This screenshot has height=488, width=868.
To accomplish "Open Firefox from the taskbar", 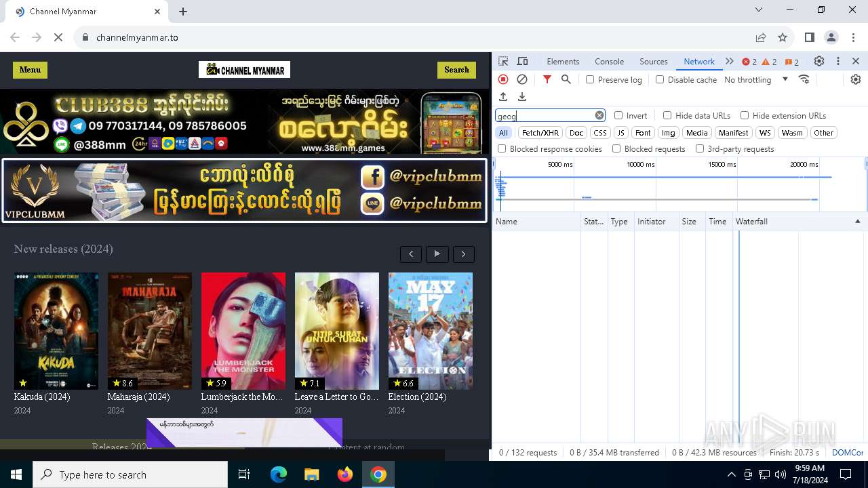I will (345, 474).
